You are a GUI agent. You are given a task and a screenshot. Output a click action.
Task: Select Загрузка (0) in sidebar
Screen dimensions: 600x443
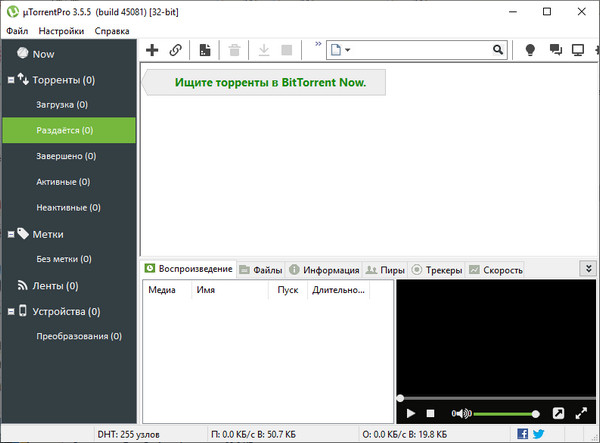(x=62, y=105)
